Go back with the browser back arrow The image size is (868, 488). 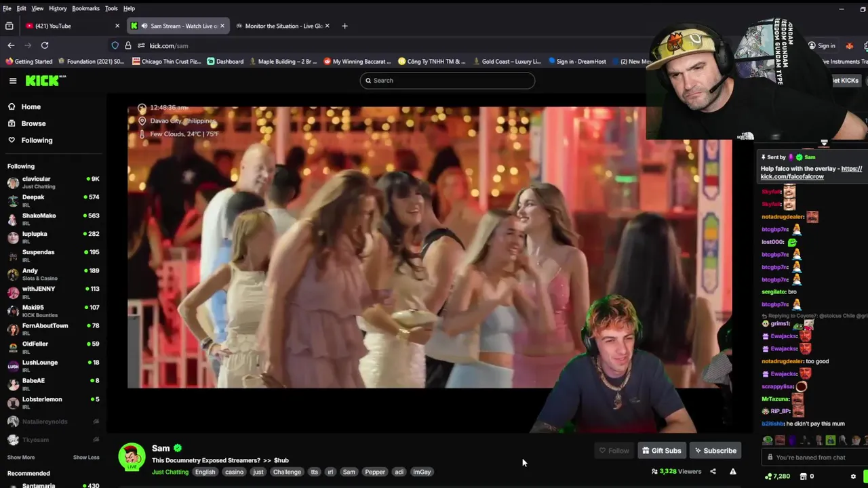click(11, 45)
